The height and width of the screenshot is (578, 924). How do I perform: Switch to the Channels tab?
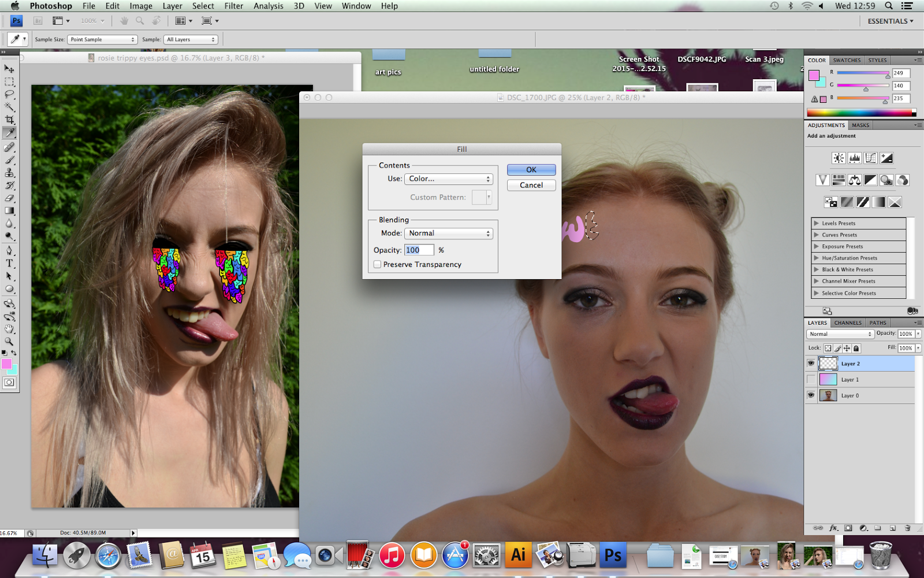tap(848, 323)
